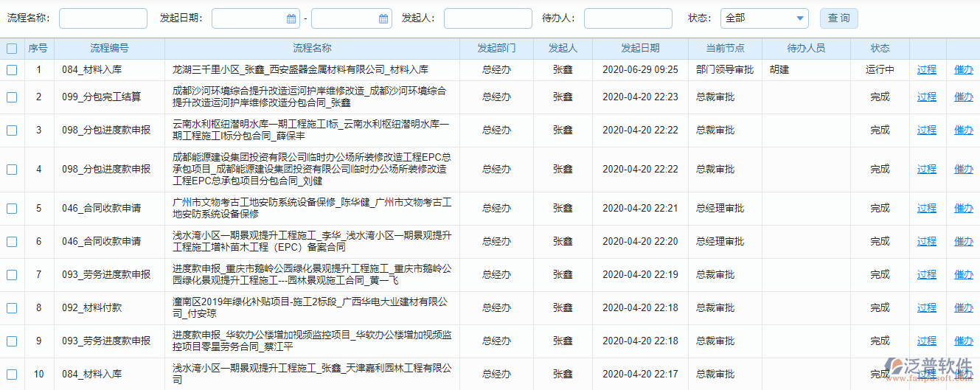Focus the 发起人 input field

click(x=487, y=18)
